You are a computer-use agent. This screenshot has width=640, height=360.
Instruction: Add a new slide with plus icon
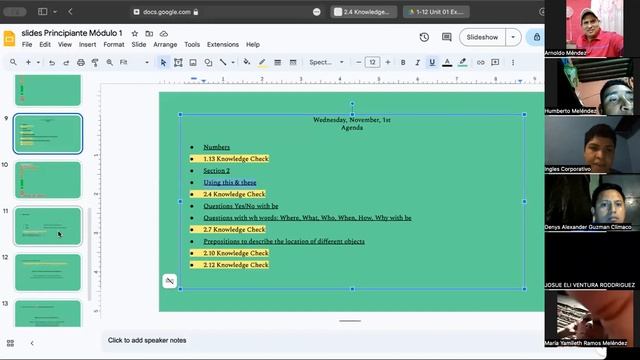tap(28, 62)
